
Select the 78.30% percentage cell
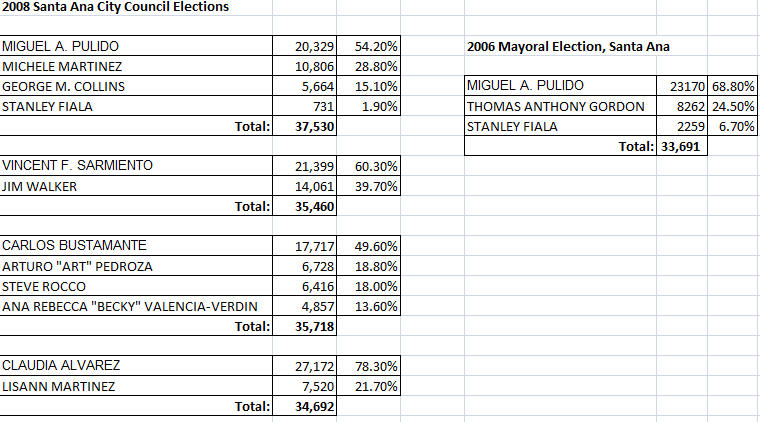pos(368,366)
